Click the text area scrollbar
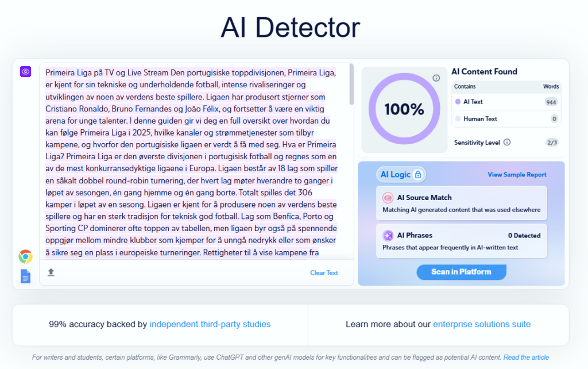Screen dimensions: 588x369 tap(351, 92)
